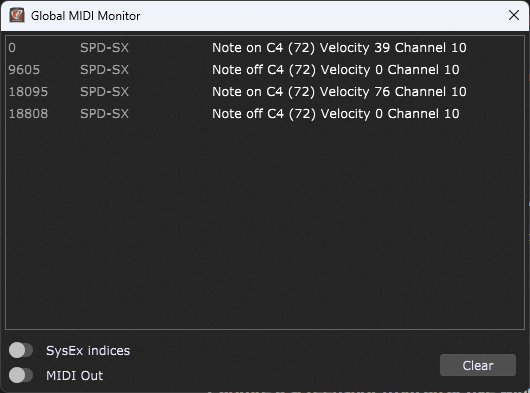Enable the SysEx indices toggle

21,350
